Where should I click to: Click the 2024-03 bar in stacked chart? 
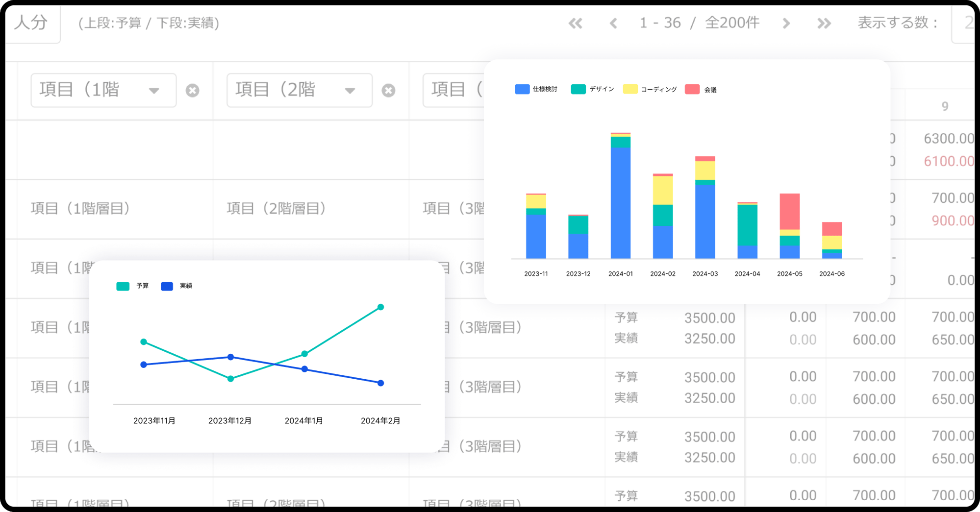point(705,207)
